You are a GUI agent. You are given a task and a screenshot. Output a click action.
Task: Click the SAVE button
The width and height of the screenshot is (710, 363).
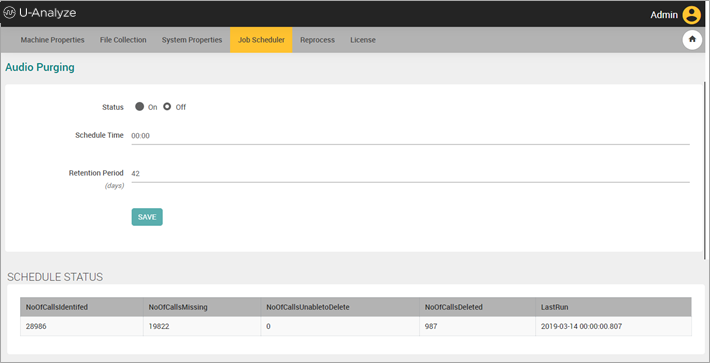(147, 217)
